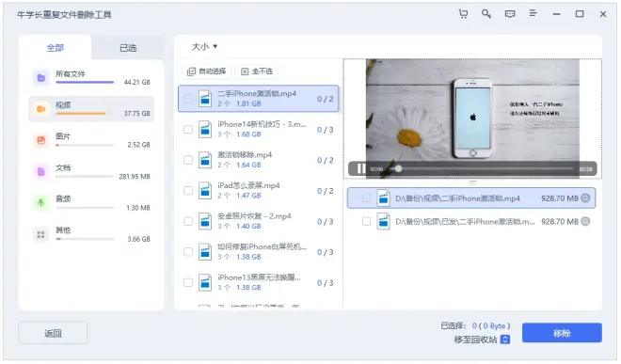Viewport: 621px width, 364px height.
Task: Click the 全不选 button
Action: [257, 71]
